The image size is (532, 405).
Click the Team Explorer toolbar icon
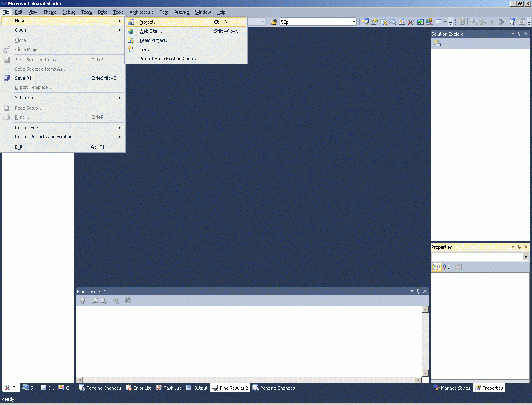tap(384, 22)
